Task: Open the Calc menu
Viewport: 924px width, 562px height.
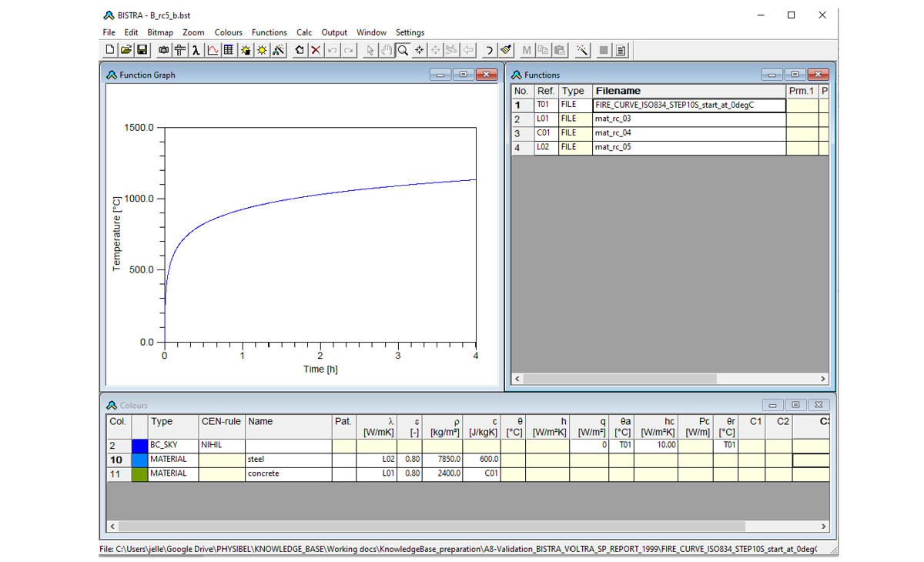Action: (304, 32)
